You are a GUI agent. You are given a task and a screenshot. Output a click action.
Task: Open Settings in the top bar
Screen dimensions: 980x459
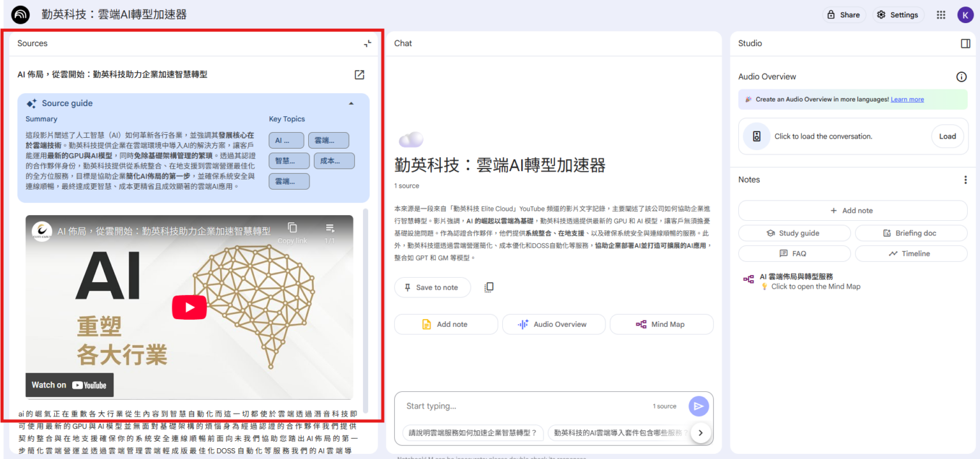pos(898,15)
